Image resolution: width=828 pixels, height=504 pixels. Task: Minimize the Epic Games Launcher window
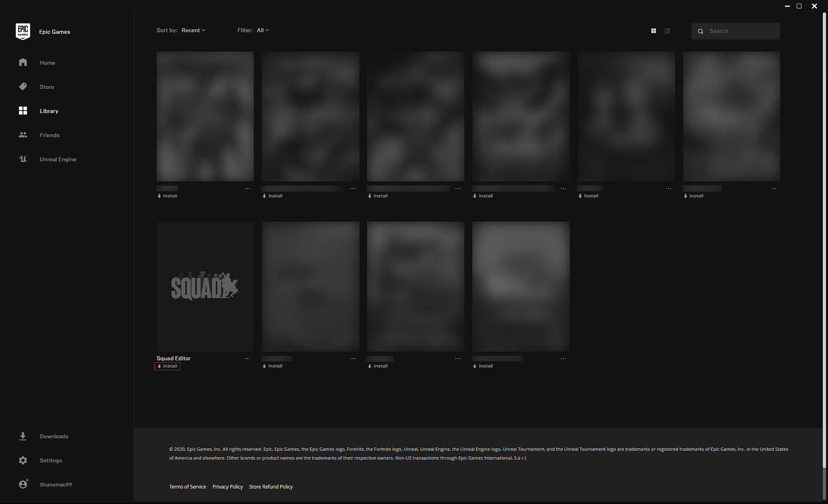787,6
